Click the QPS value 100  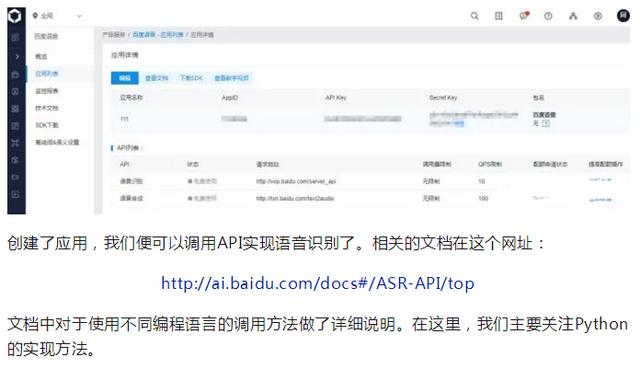coord(483,198)
